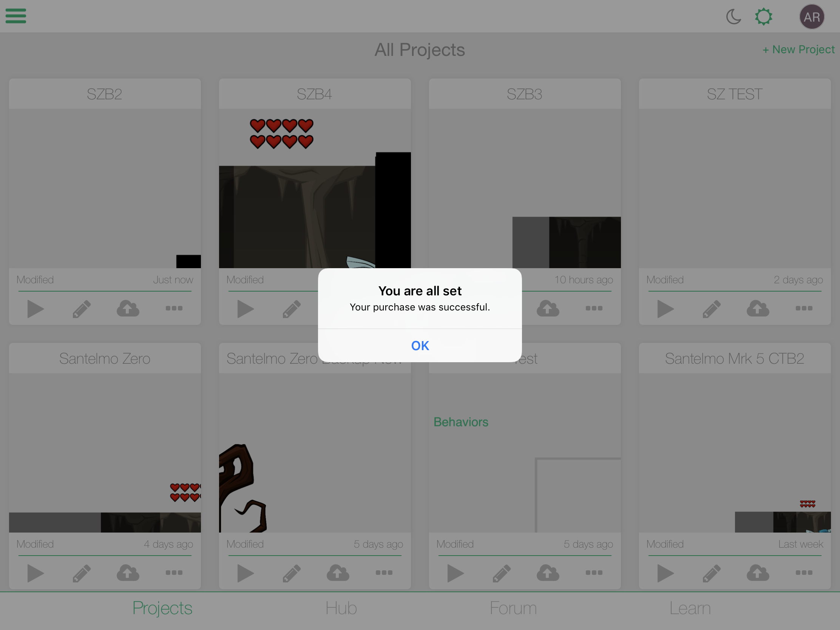840x630 pixels.
Task: Switch to light mode sun icon
Action: click(763, 17)
